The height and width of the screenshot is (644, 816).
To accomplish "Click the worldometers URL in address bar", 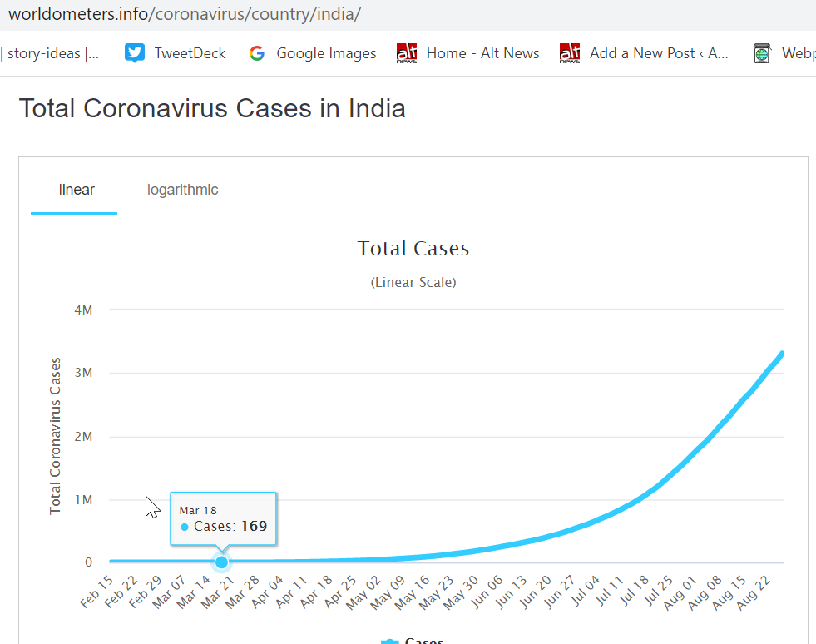I will click(x=185, y=14).
